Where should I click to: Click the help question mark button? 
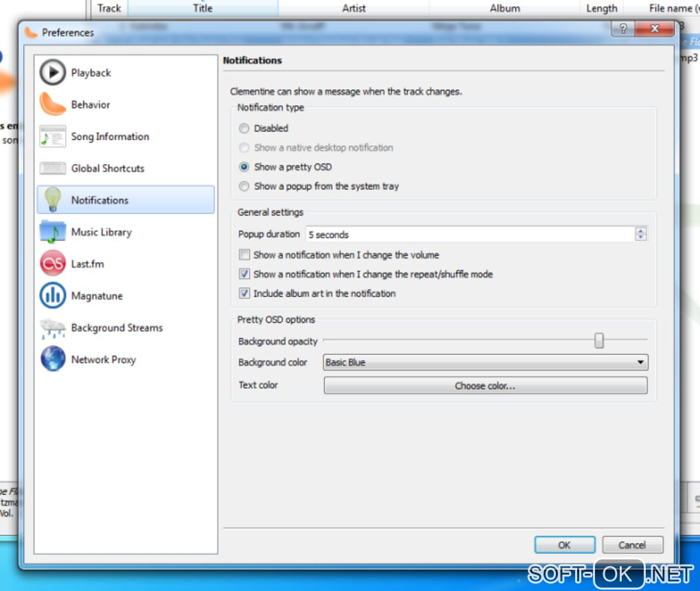click(623, 29)
